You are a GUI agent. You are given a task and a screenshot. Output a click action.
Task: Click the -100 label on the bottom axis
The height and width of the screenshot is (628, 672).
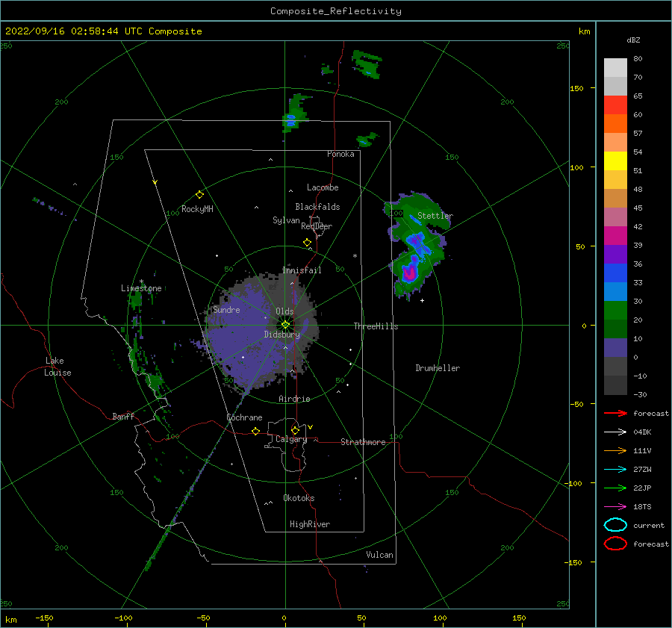(x=123, y=618)
